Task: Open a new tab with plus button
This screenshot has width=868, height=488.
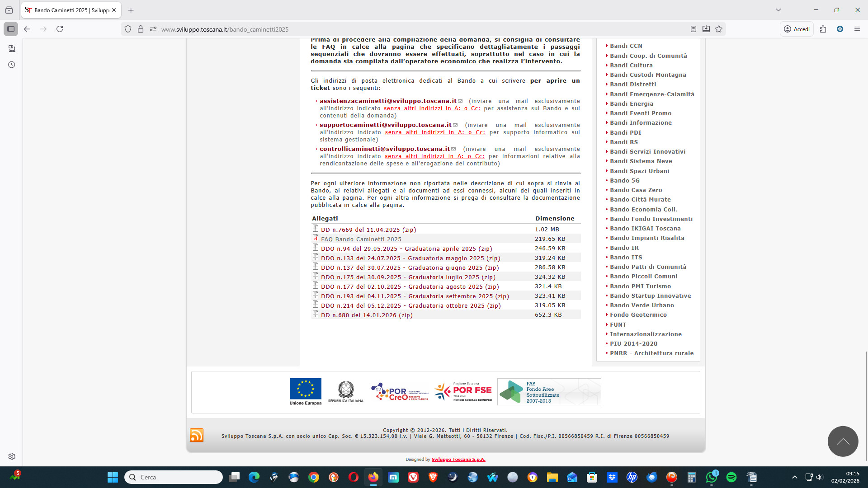Action: [x=131, y=10]
